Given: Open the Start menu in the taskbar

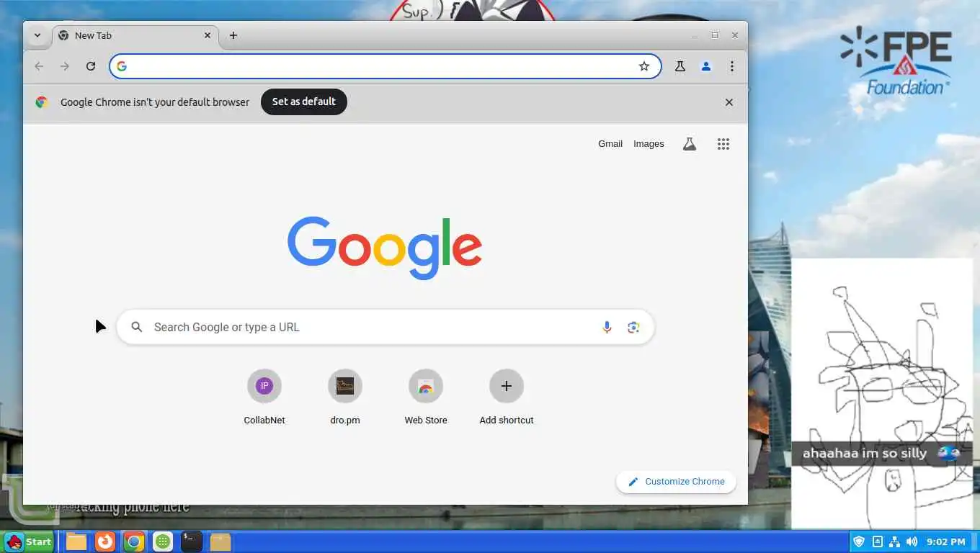Looking at the screenshot, I should 29,541.
